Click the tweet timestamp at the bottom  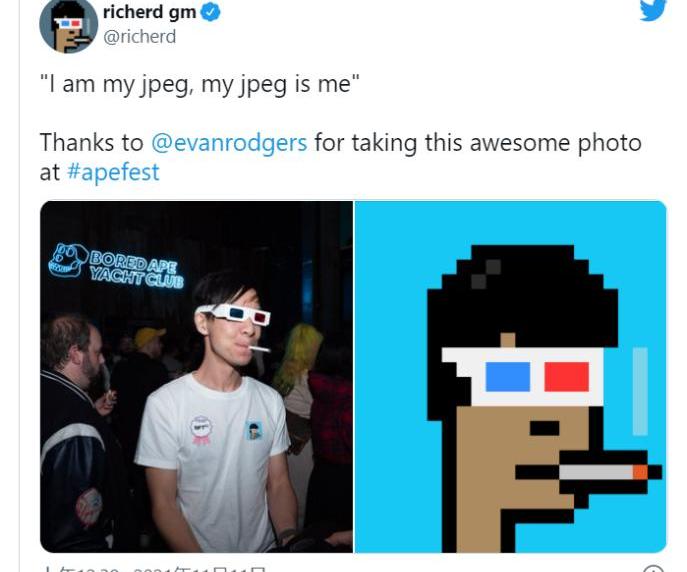153,568
